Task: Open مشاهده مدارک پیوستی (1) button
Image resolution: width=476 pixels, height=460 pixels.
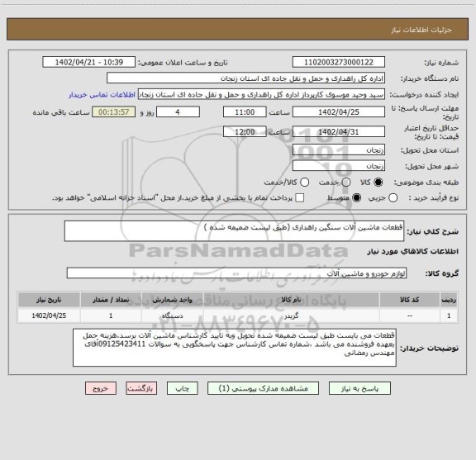Action: click(263, 388)
